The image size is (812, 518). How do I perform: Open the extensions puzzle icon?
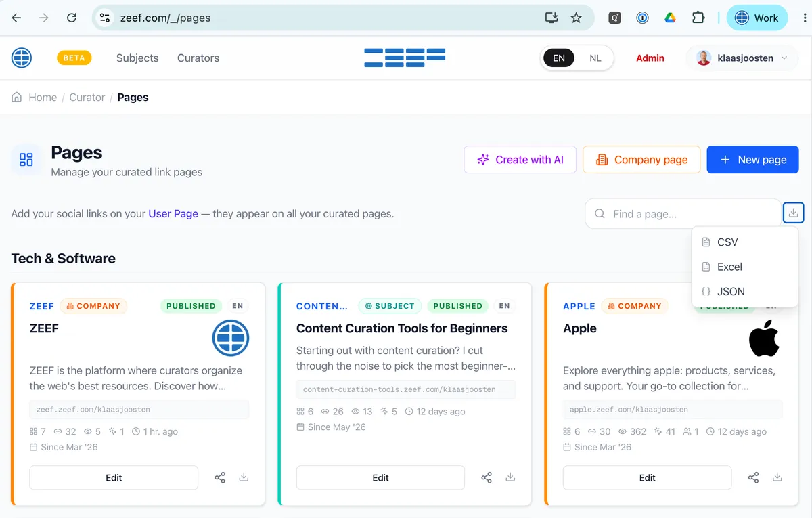[x=698, y=18]
